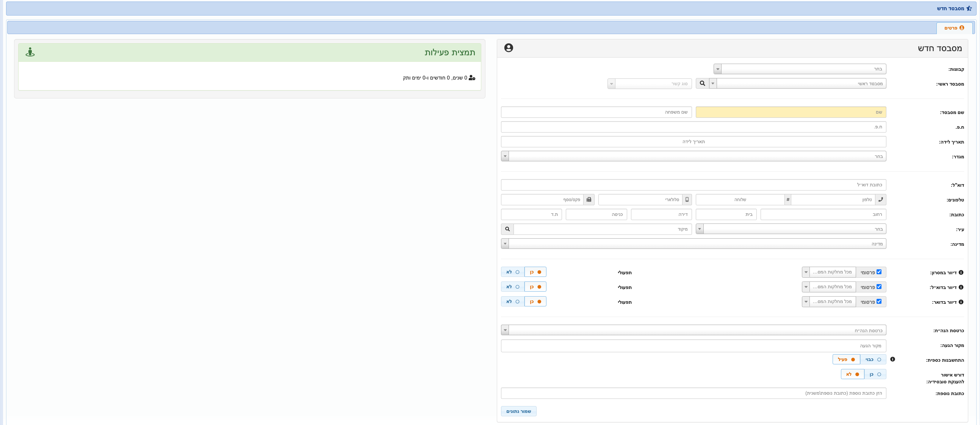This screenshot has width=980, height=425.
Task: Click the star icon next to מסבסד חדש title
Action: (x=969, y=8)
